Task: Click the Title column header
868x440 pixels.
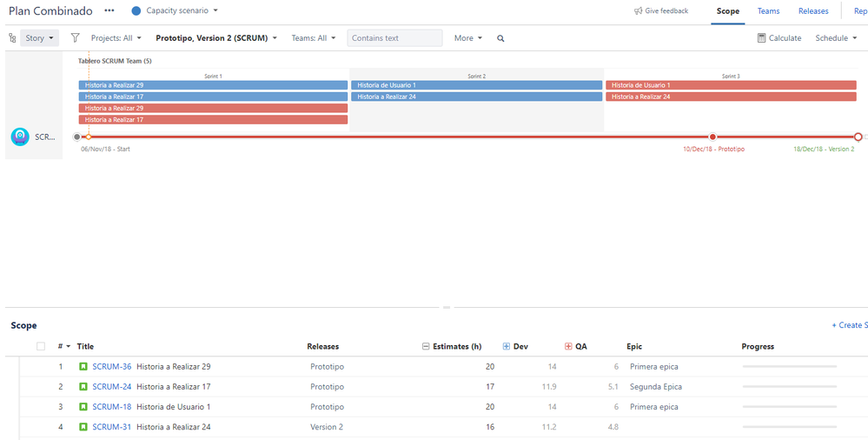Action: point(85,346)
